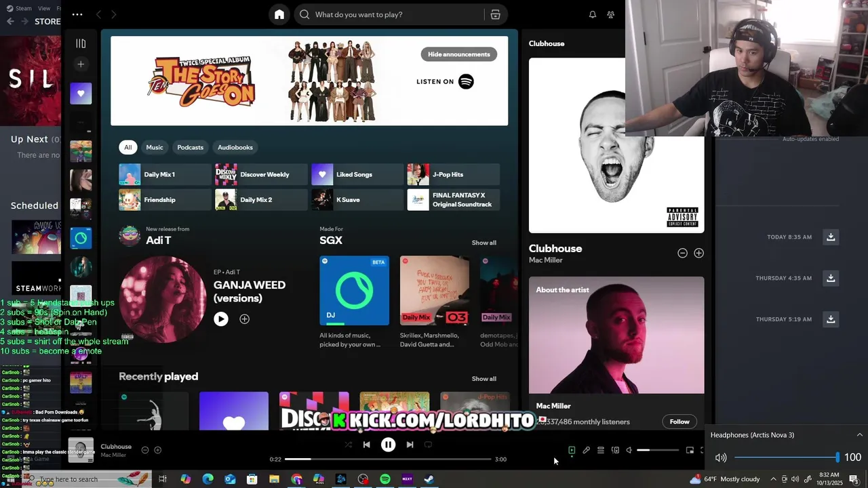
Task: Click Show all for Recently played
Action: click(x=484, y=379)
